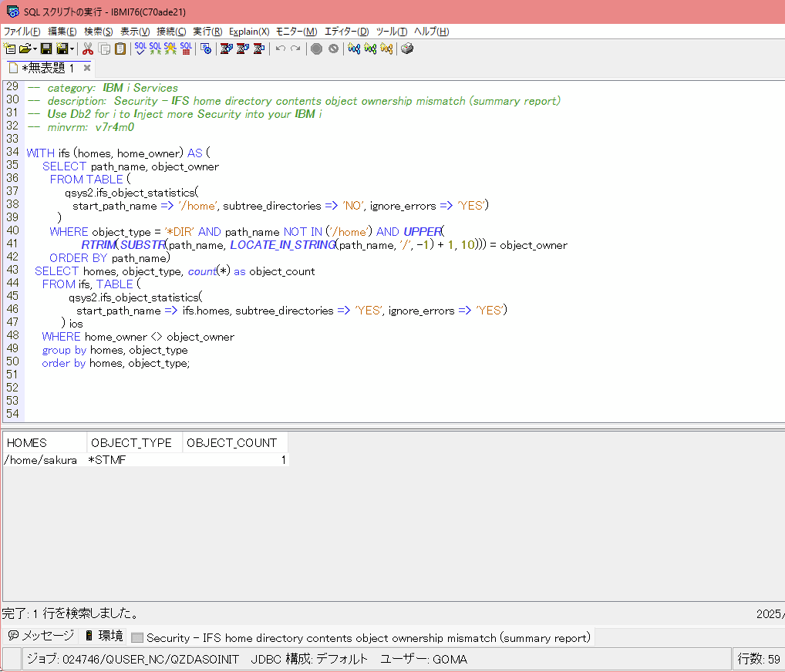This screenshot has height=672, width=785.
Task: Click the ORDER BY path_name text on line 42
Action: 109,258
